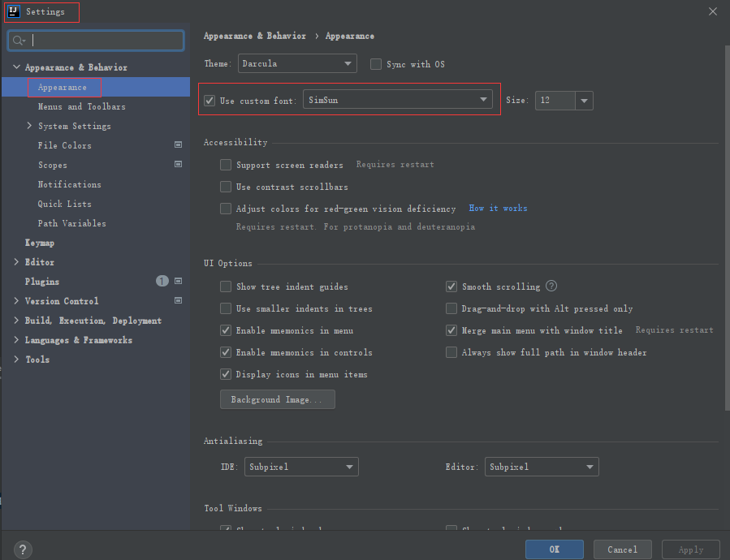Viewport: 730px width, 560px height.
Task: Click the IntelliJ logo in title bar
Action: (13, 11)
